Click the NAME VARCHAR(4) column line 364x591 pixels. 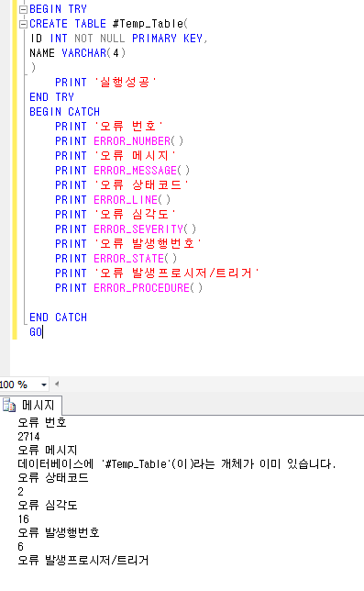tap(78, 53)
